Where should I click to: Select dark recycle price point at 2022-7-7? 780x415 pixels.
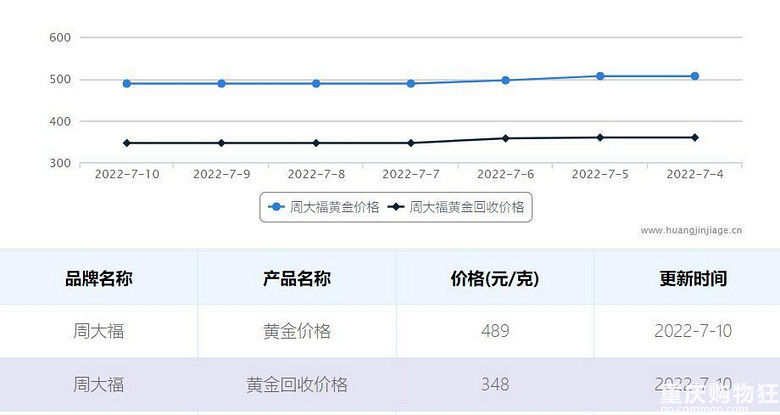(411, 143)
